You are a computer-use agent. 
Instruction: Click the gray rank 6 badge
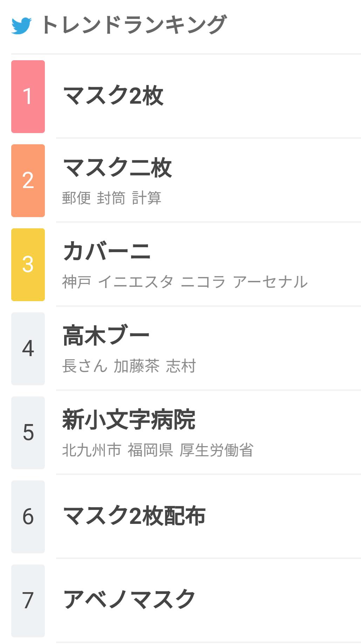pyautogui.click(x=28, y=517)
